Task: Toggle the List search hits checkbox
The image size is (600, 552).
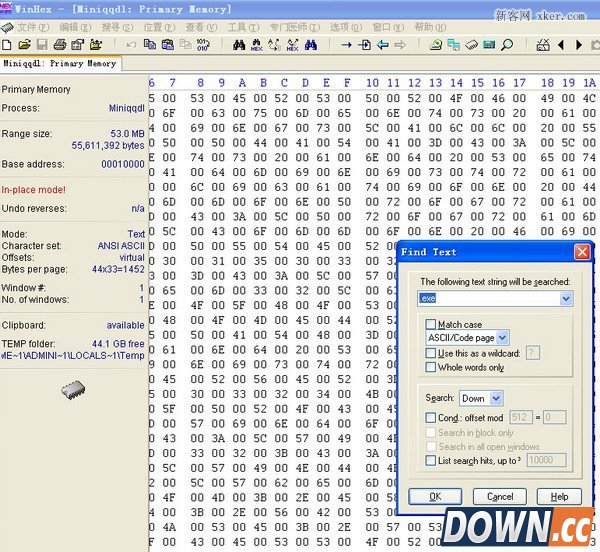Action: [431, 460]
